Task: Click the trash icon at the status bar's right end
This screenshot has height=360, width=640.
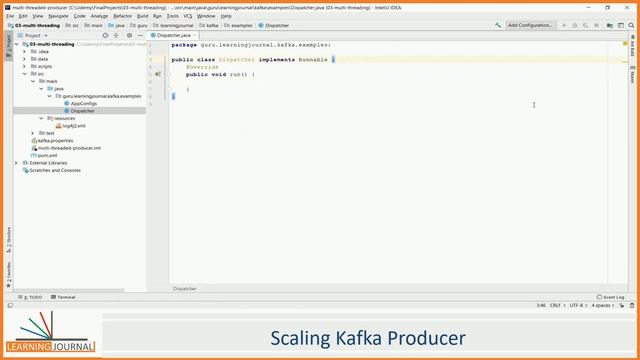Action: click(632, 305)
